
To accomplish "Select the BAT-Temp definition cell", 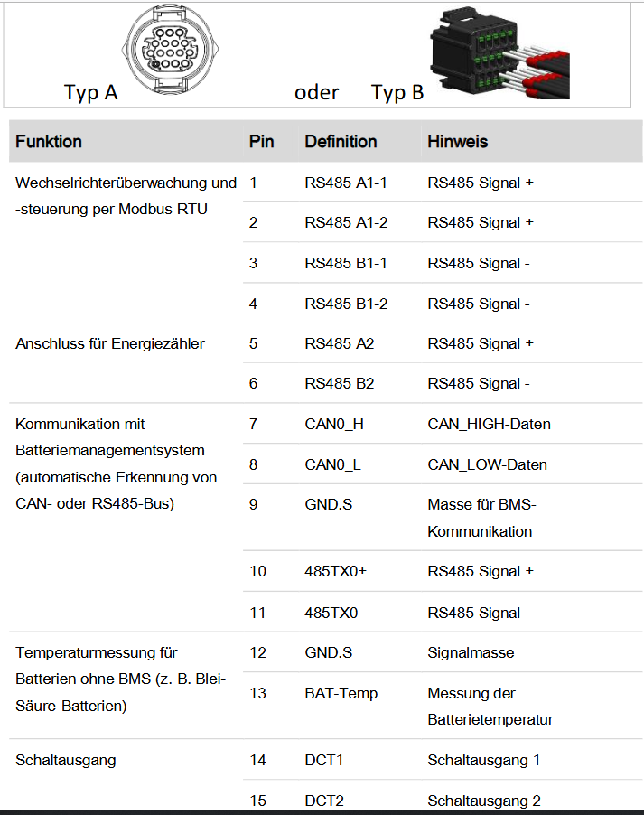I will [341, 693].
